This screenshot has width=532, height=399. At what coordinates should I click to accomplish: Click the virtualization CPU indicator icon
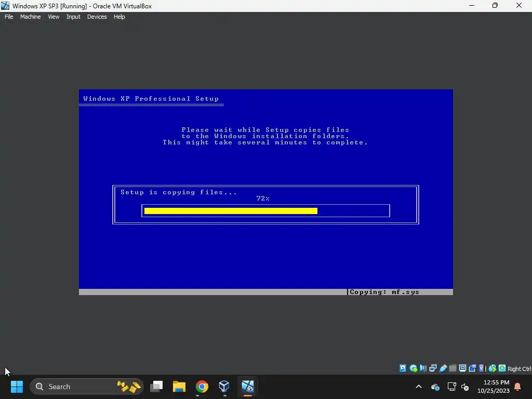click(482, 368)
